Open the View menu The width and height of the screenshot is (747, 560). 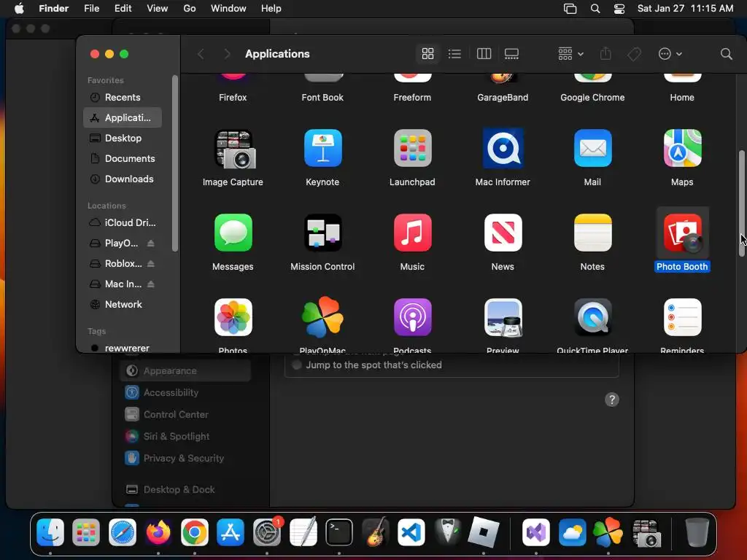[x=158, y=9]
